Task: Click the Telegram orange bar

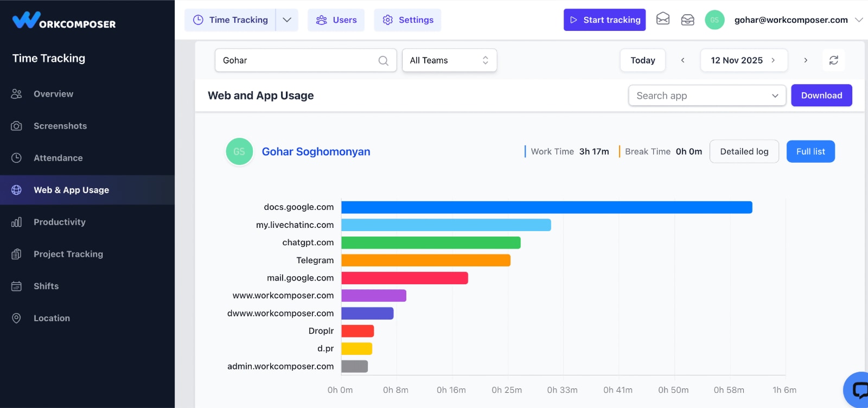Action: (x=426, y=260)
